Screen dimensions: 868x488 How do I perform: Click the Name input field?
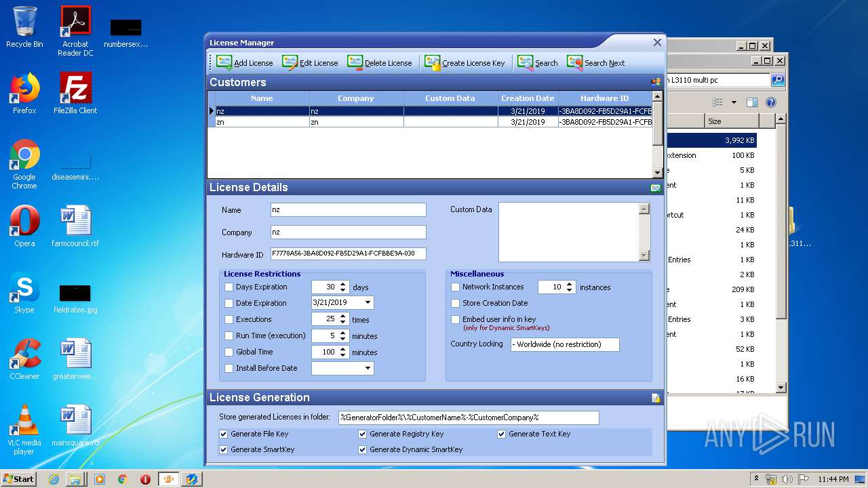349,210
